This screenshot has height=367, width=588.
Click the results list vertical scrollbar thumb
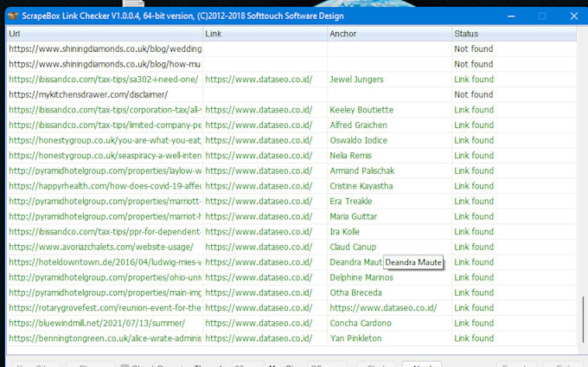point(583,319)
